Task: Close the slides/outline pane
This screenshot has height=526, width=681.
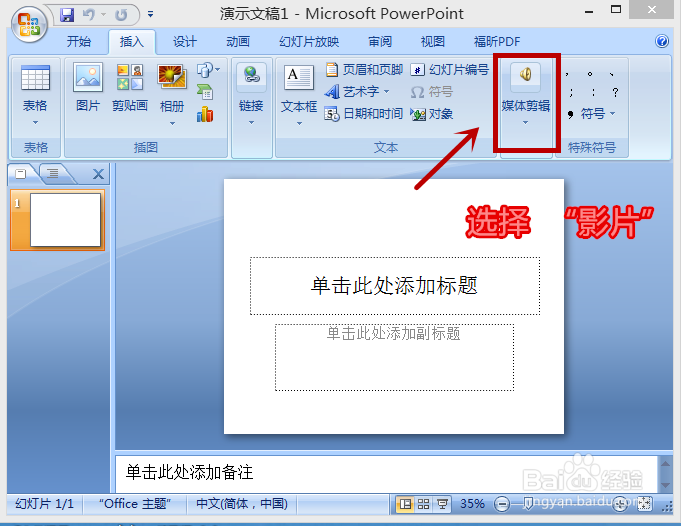Action: 99,174
